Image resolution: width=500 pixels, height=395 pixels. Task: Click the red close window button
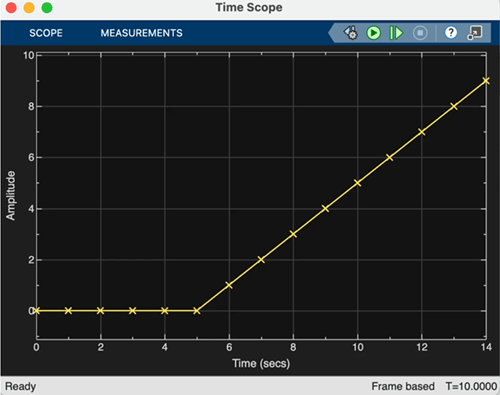tap(11, 8)
